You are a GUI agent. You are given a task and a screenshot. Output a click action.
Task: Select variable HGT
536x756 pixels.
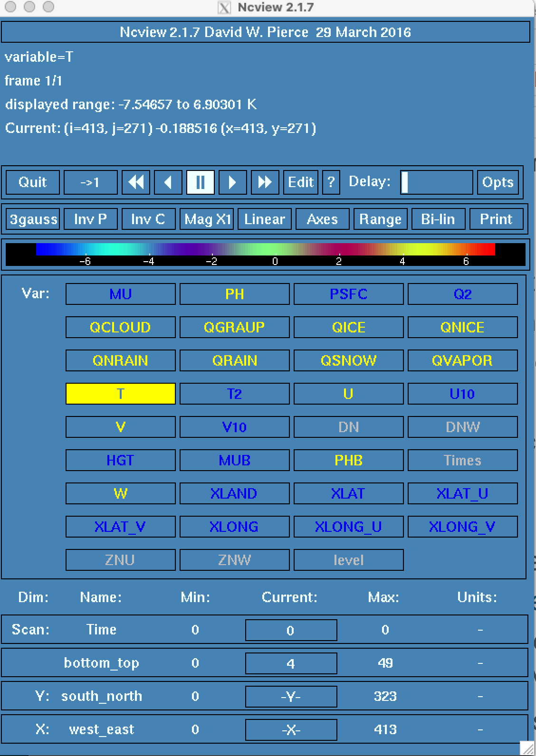[x=121, y=460]
